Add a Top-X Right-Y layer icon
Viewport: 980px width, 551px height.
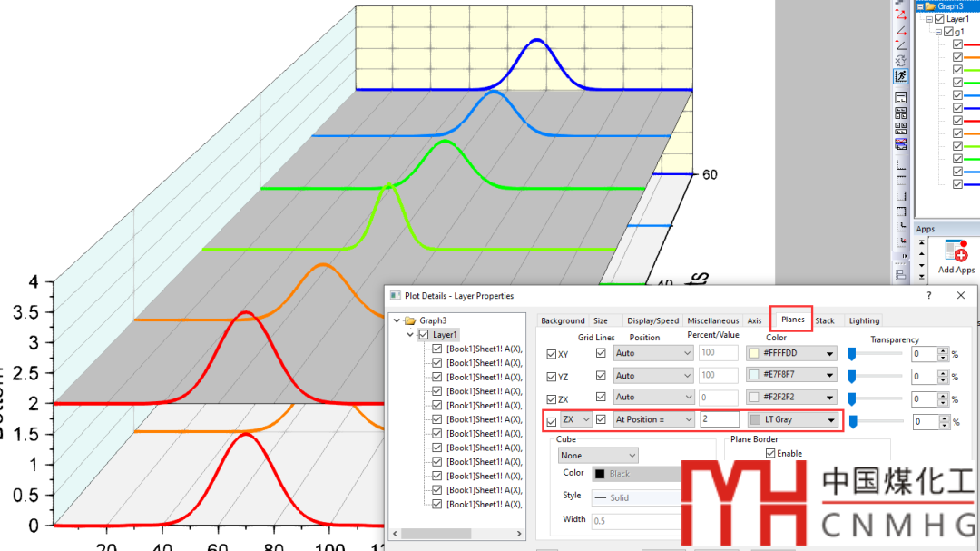pyautogui.click(x=901, y=212)
